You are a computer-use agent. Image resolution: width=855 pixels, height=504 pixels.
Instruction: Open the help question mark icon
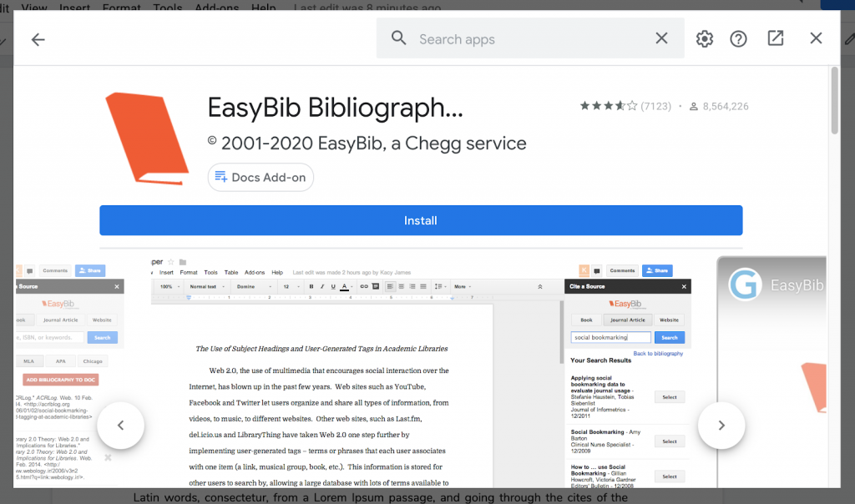pos(738,38)
